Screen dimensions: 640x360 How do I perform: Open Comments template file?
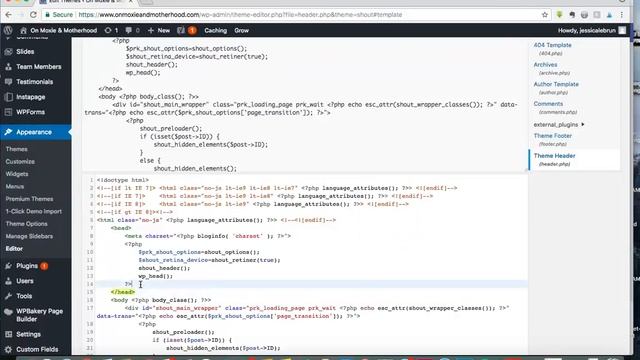tap(548, 104)
